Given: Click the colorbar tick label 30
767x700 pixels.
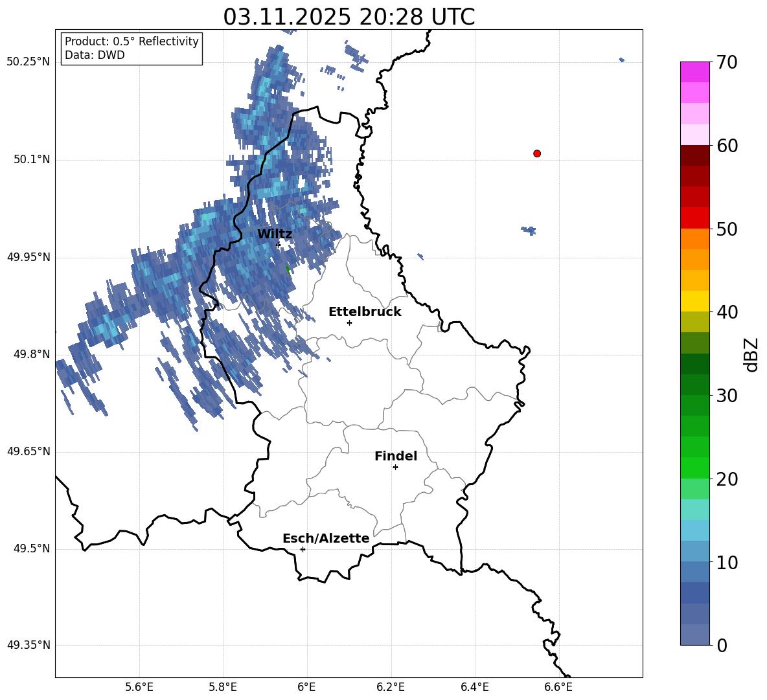Looking at the screenshot, I should pos(727,396).
